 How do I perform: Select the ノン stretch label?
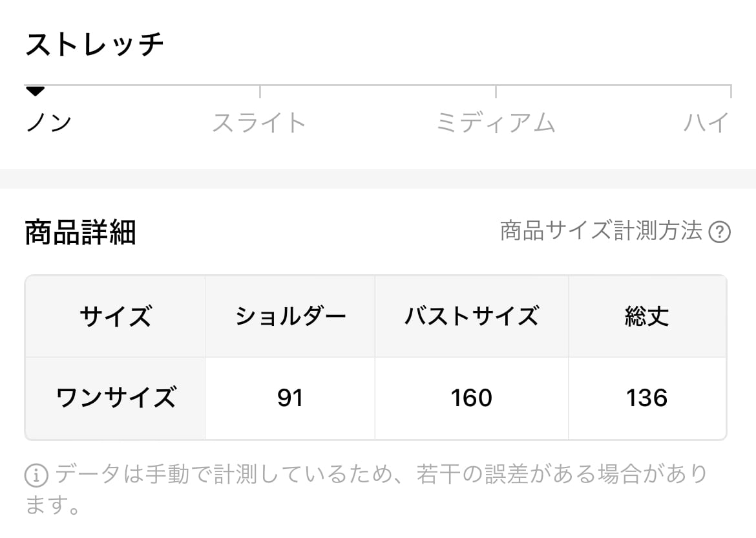(x=48, y=122)
